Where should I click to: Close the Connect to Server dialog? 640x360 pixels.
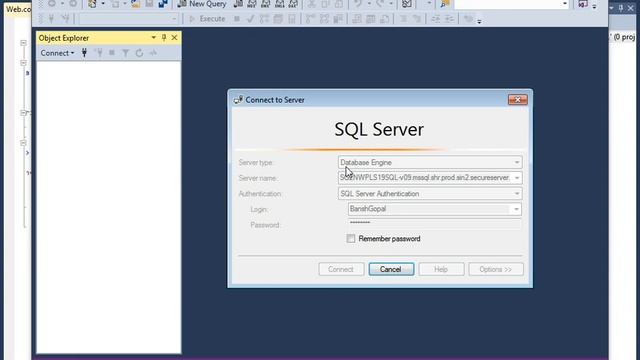(518, 100)
